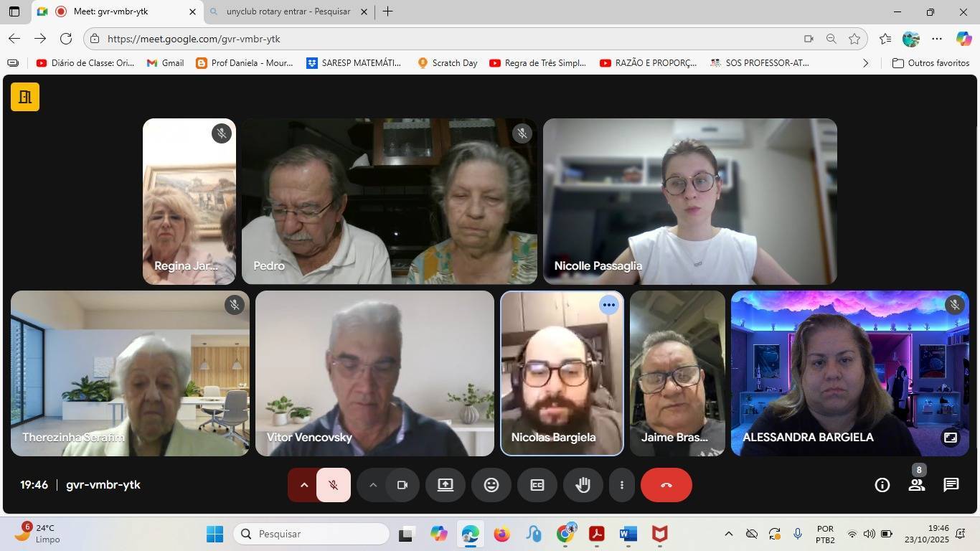Open more options three-dot menu

coord(621,485)
